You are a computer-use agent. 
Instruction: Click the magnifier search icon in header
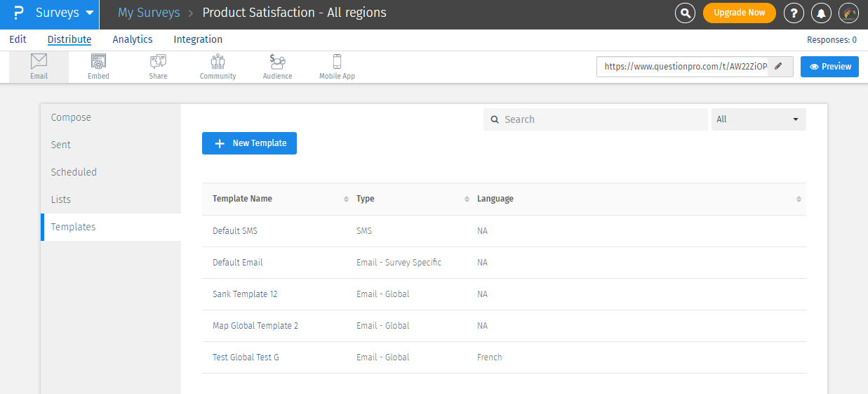click(x=685, y=13)
